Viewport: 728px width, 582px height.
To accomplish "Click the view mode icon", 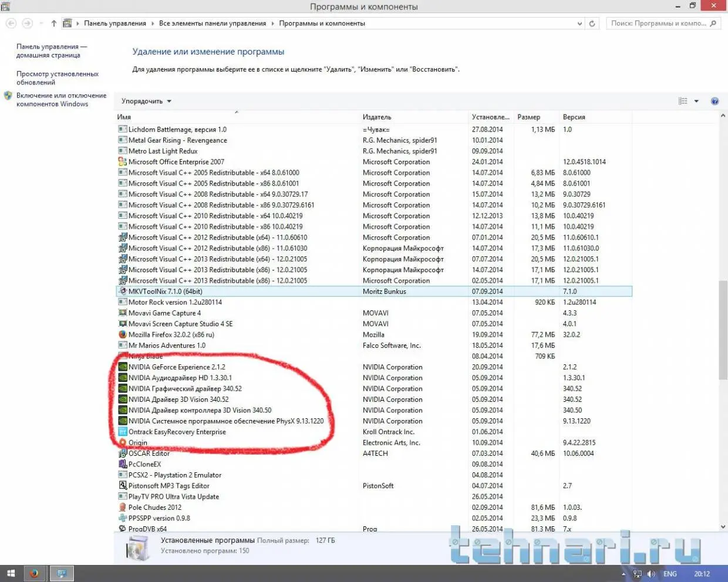I will 683,101.
